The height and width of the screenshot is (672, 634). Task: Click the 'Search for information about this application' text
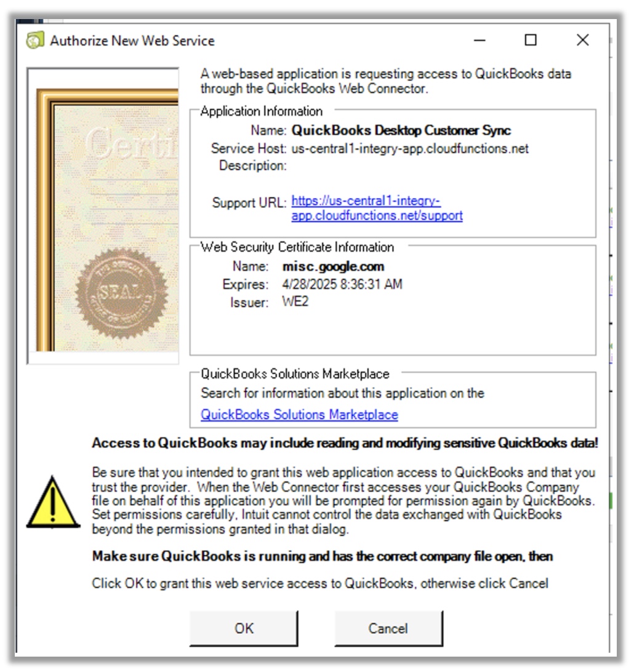[x=342, y=393]
